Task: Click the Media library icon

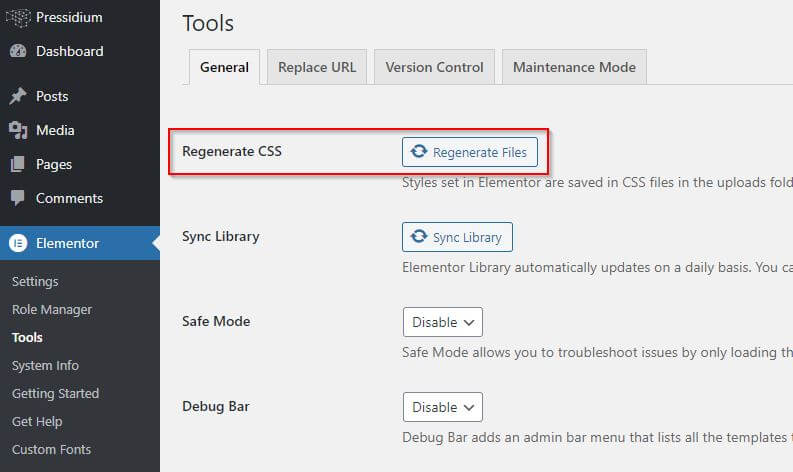Action: click(18, 131)
